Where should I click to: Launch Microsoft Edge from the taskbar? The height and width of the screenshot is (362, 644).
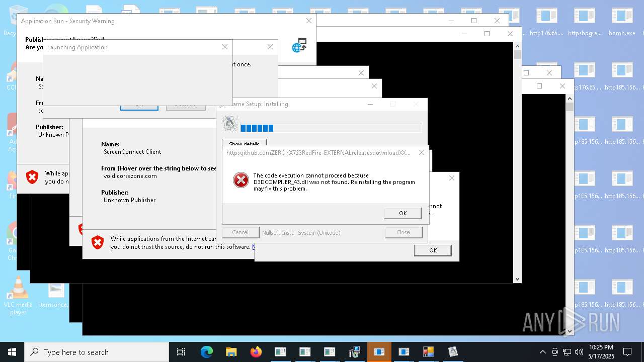point(207,352)
